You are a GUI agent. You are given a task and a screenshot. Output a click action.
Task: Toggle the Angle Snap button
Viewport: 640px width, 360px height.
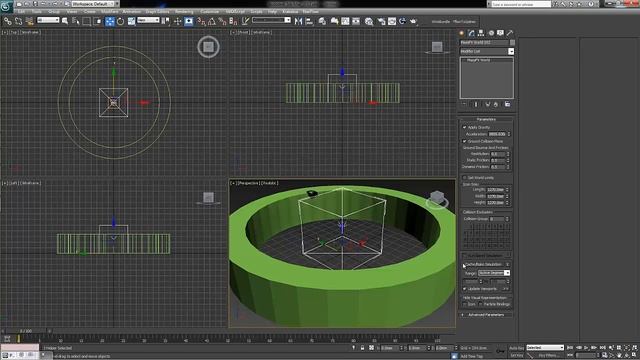212,21
